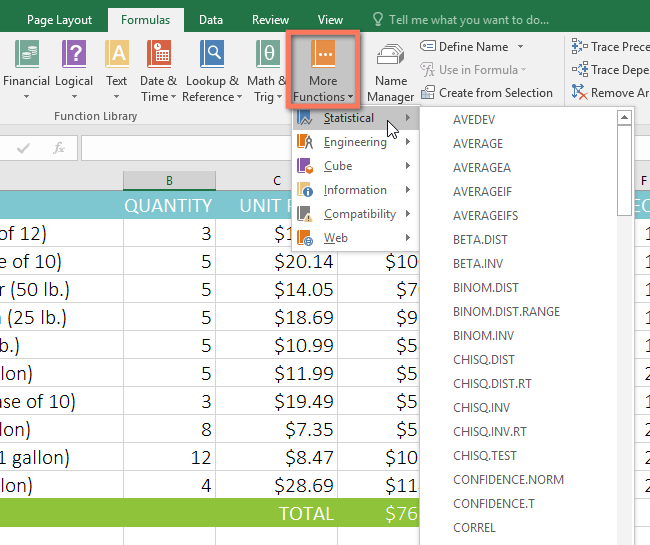
Task: Click Create from Selection
Action: [495, 93]
